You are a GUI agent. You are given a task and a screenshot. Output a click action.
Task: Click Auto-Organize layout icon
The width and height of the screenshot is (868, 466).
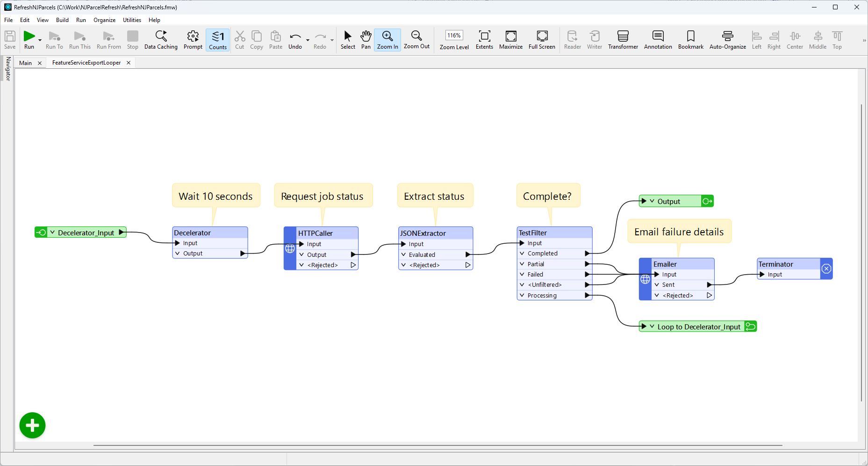728,40
